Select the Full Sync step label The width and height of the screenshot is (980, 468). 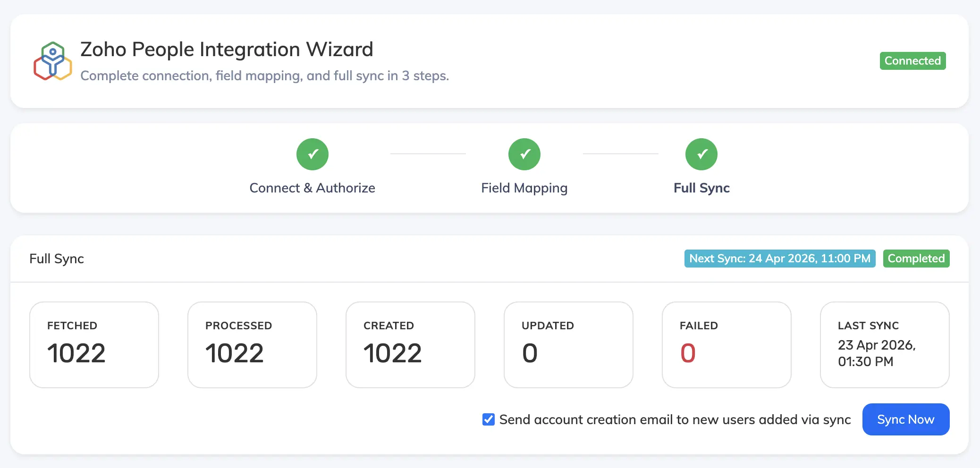[701, 188]
